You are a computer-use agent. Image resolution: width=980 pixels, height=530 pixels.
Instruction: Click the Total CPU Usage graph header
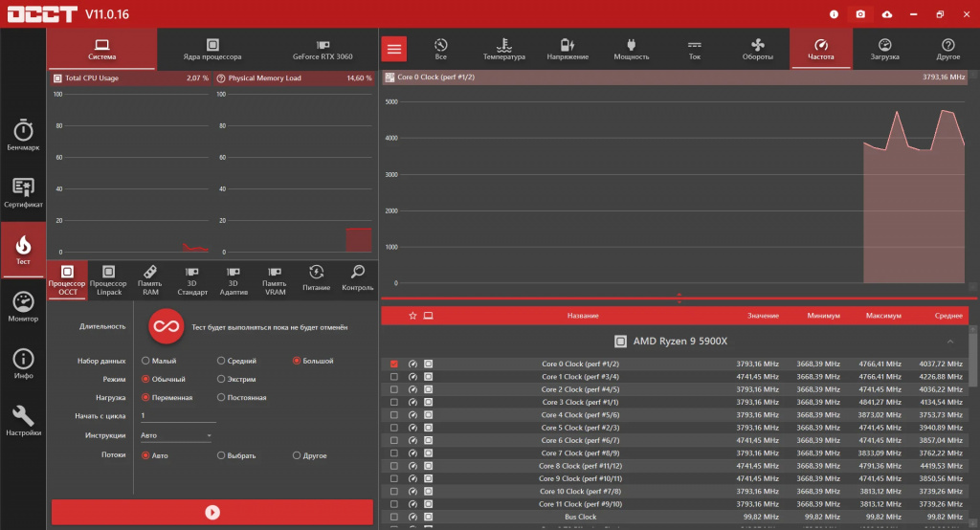click(130, 78)
